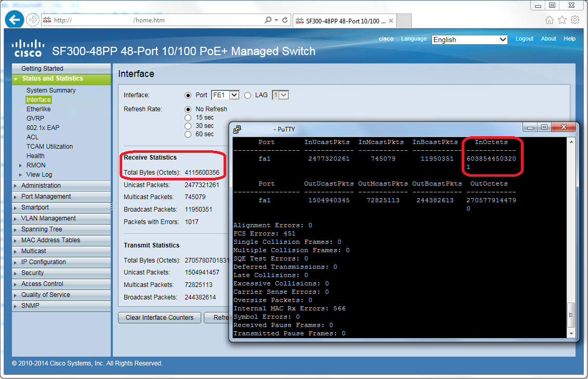Go back with the browser back arrow
Screen dimensions: 588x379
15,19
